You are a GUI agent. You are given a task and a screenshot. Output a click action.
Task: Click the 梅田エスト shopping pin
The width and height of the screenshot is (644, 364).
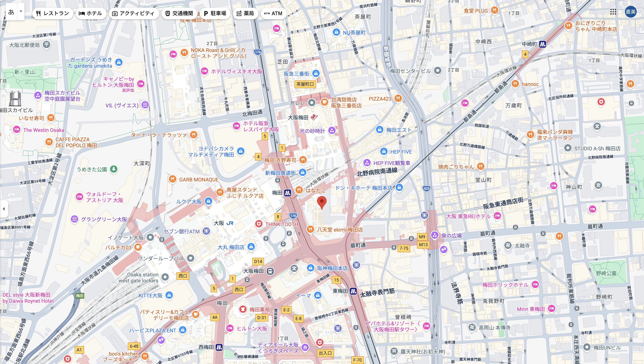tap(380, 130)
